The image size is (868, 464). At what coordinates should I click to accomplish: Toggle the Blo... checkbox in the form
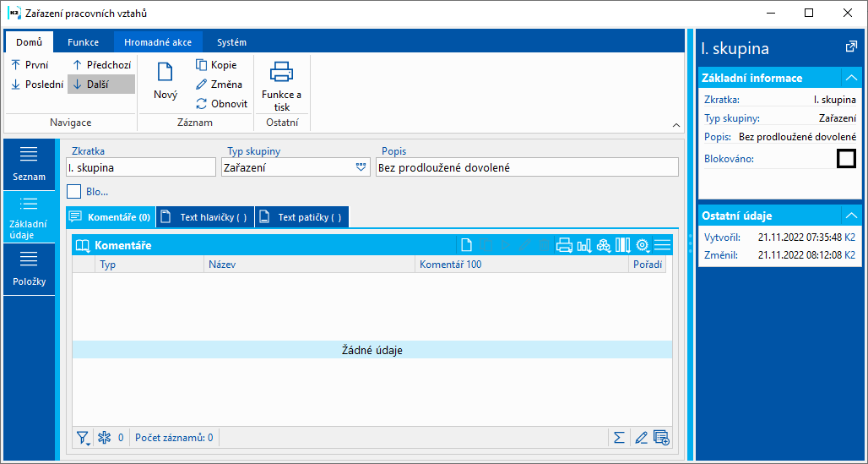point(73,192)
